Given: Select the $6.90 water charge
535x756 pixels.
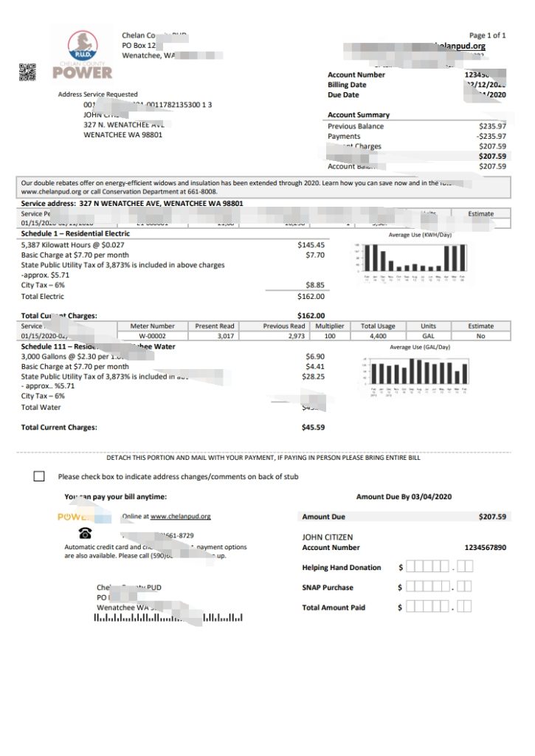Looking at the screenshot, I should 315,357.
